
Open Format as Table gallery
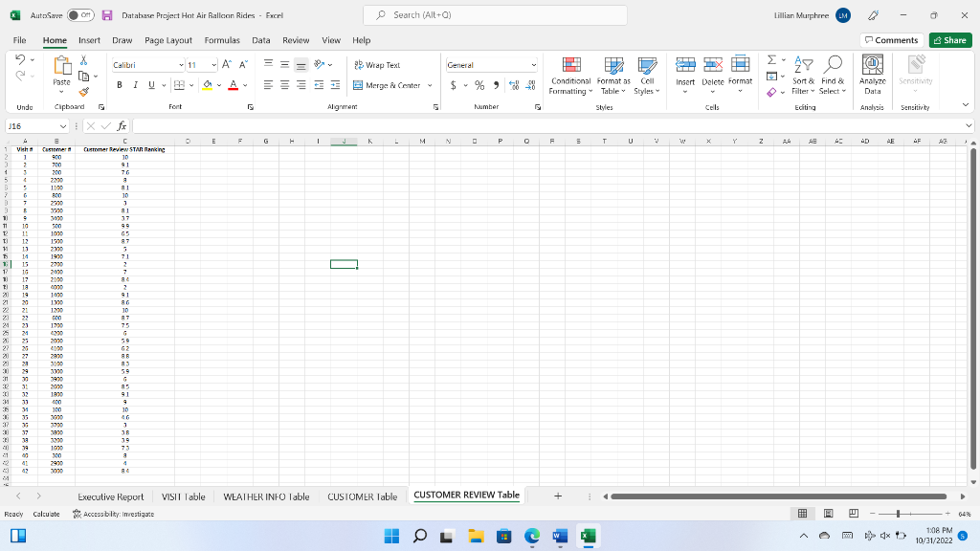pyautogui.click(x=613, y=76)
